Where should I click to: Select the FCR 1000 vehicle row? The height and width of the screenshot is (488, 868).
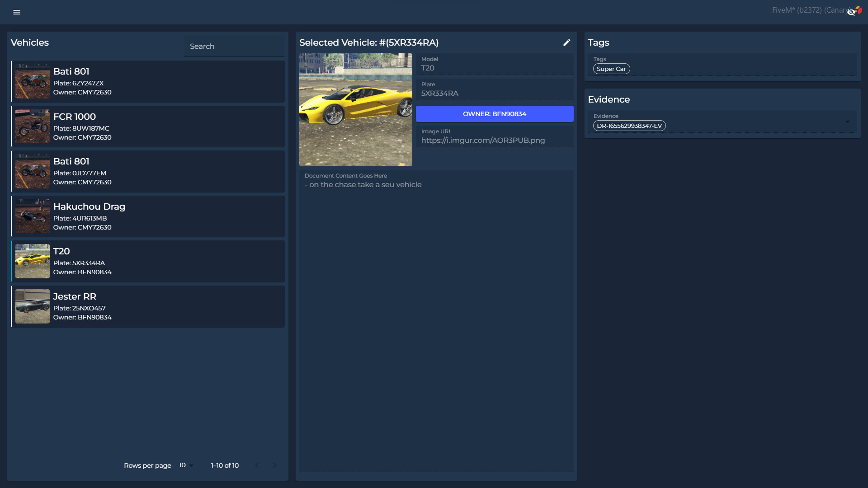tap(148, 127)
